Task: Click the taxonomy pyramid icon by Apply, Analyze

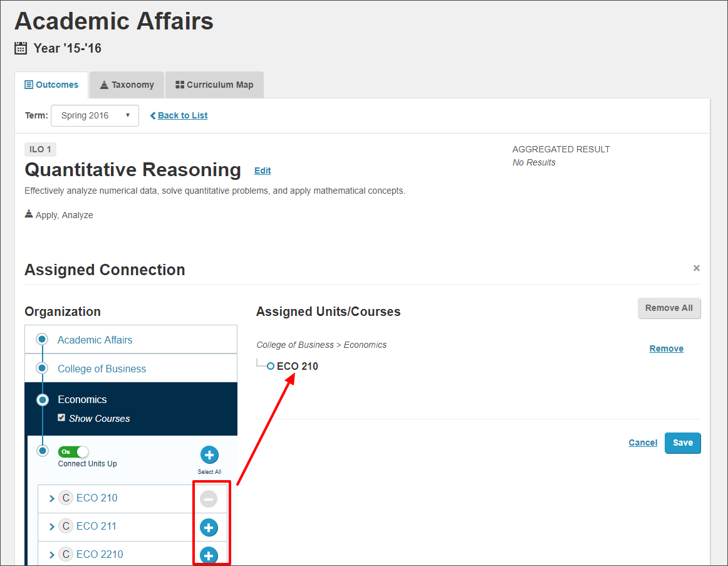Action: [x=29, y=214]
